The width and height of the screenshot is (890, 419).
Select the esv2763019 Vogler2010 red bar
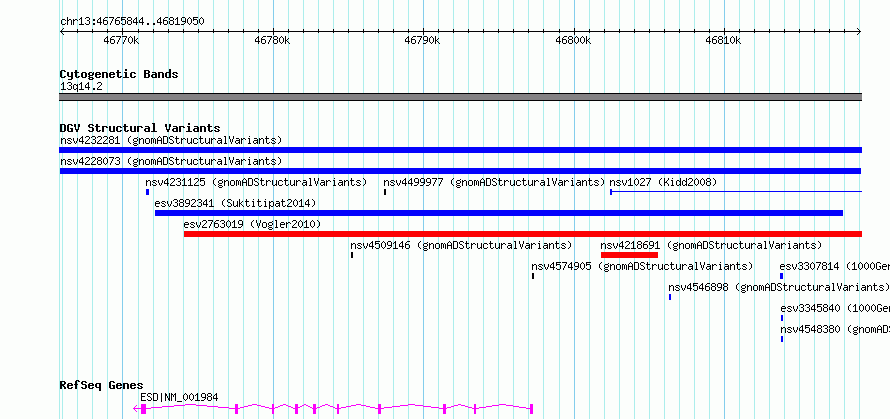[x=523, y=234]
